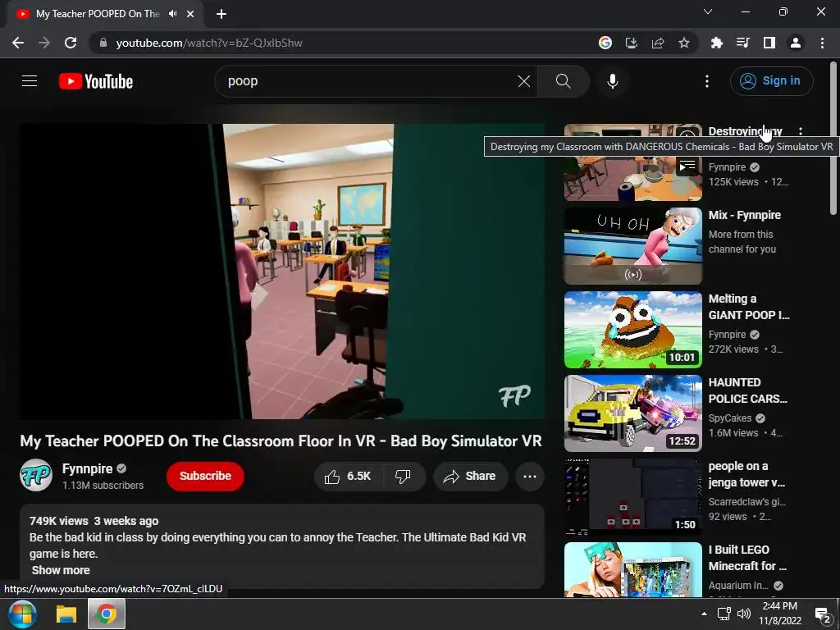Open the Chrome three-dot menu
This screenshot has height=630, width=840.
coord(822,43)
